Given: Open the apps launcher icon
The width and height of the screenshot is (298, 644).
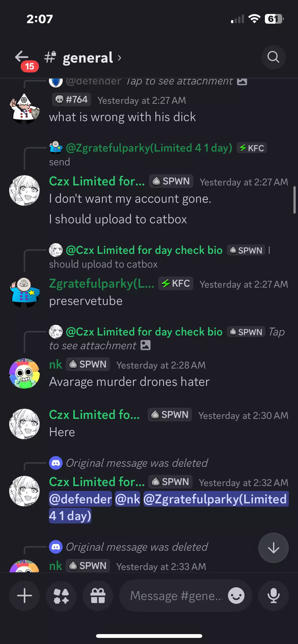Looking at the screenshot, I should tap(61, 596).
